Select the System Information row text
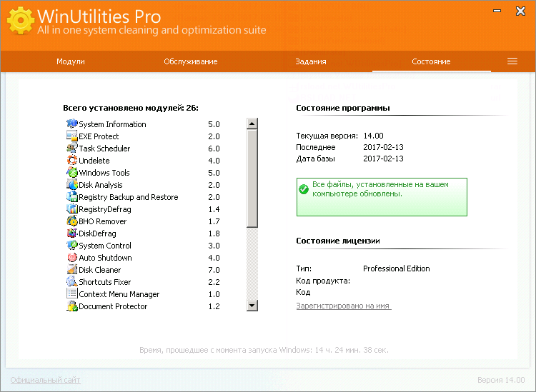This screenshot has width=536, height=392. point(112,124)
